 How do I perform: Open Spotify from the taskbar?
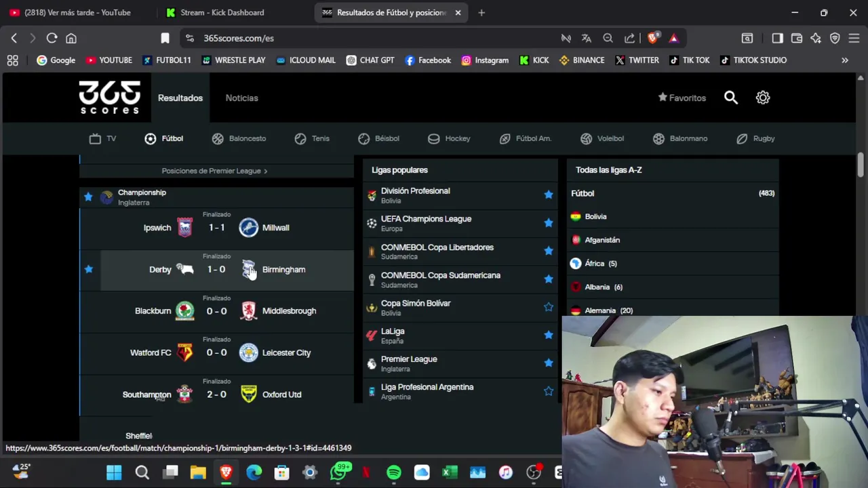click(393, 472)
